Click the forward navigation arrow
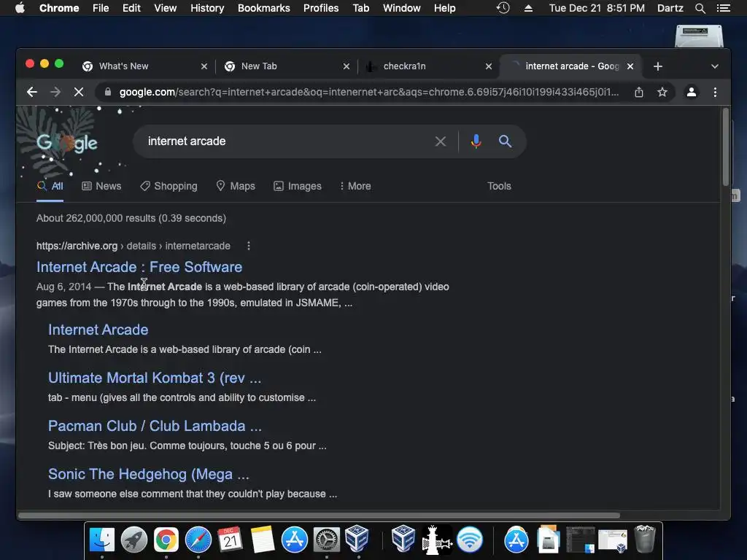Screen dimensions: 747x560 (x=55, y=92)
